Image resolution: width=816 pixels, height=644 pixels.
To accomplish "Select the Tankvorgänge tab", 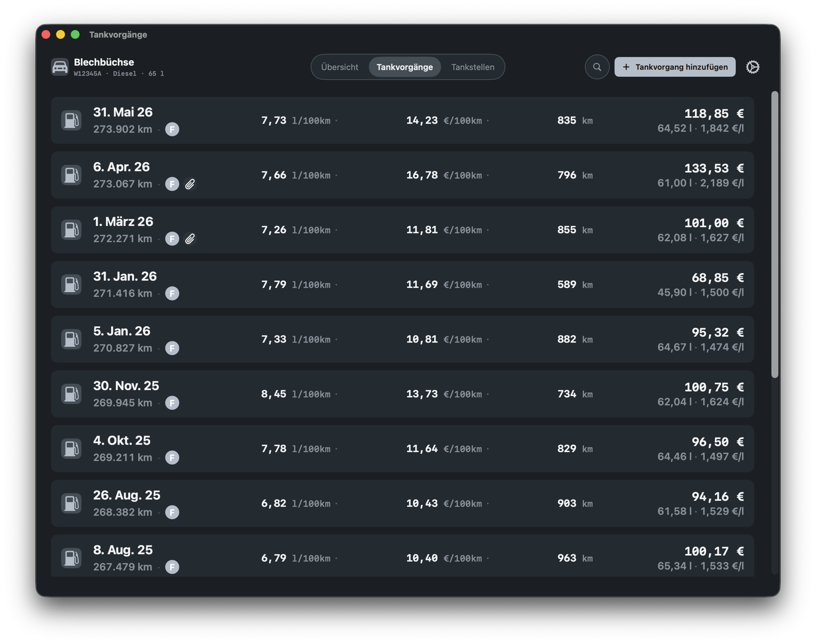I will (405, 67).
